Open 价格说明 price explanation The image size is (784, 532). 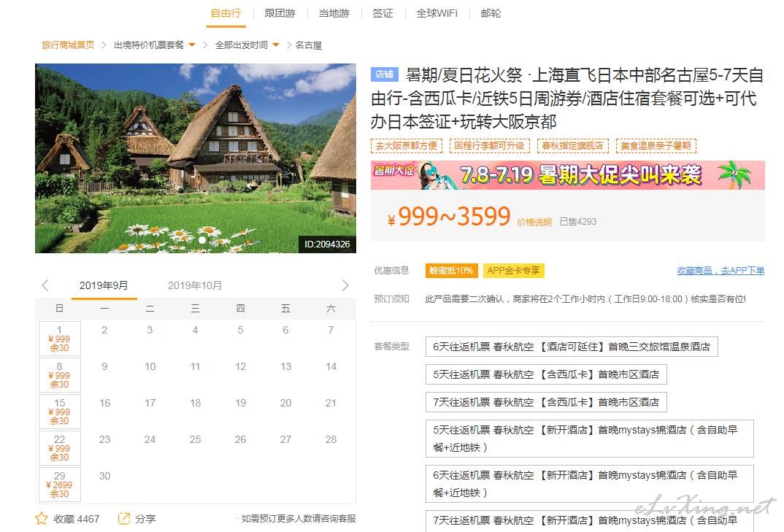tap(534, 222)
